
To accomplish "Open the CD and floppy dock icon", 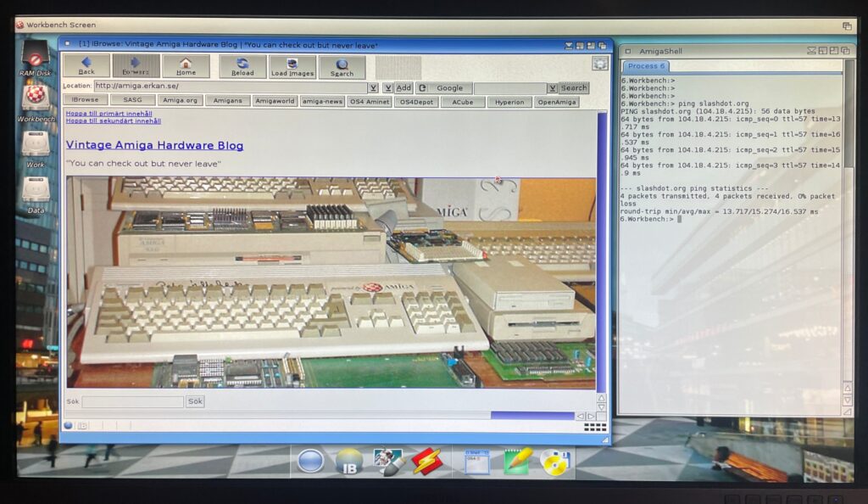I will [555, 462].
